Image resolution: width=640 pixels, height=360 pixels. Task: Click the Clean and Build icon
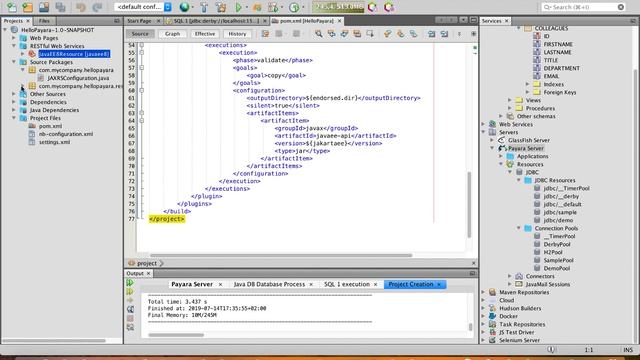[221, 7]
